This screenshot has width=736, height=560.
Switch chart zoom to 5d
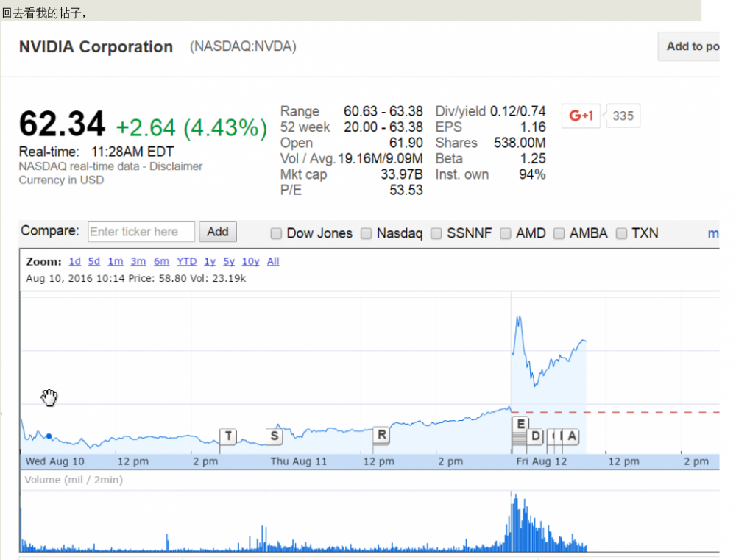click(x=93, y=262)
